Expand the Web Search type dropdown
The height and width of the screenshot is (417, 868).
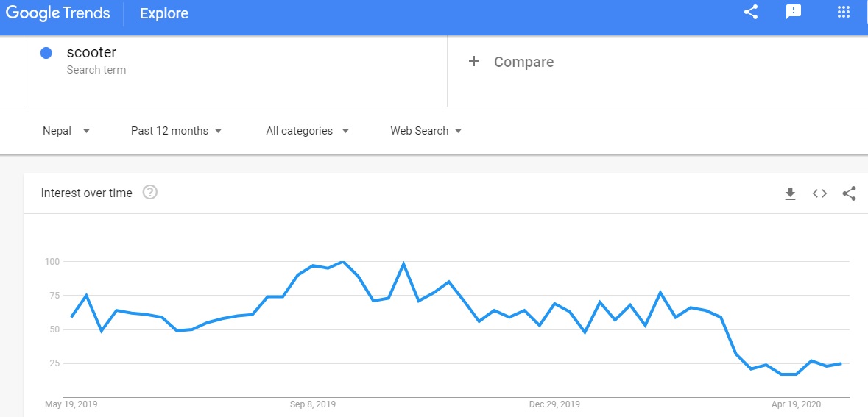(426, 131)
